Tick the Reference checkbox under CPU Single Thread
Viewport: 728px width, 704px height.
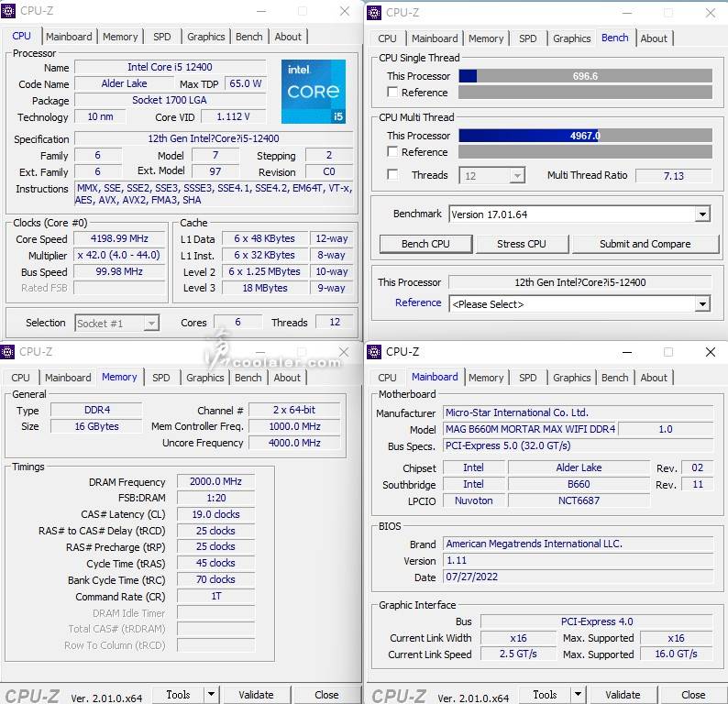(392, 92)
